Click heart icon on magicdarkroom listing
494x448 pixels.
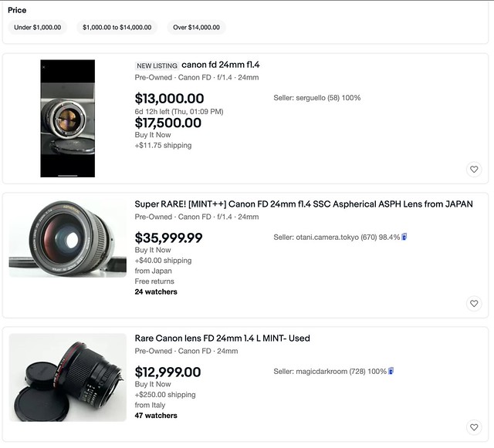pyautogui.click(x=474, y=427)
